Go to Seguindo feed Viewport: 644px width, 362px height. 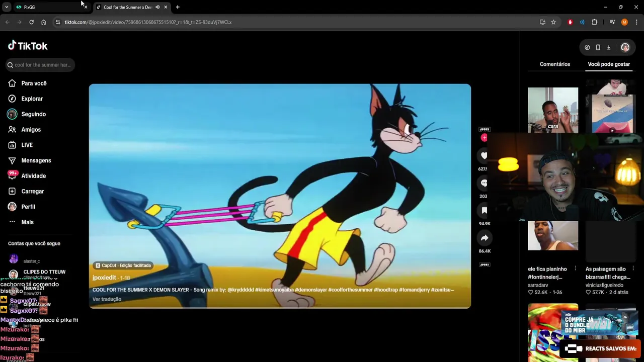pyautogui.click(x=27, y=114)
